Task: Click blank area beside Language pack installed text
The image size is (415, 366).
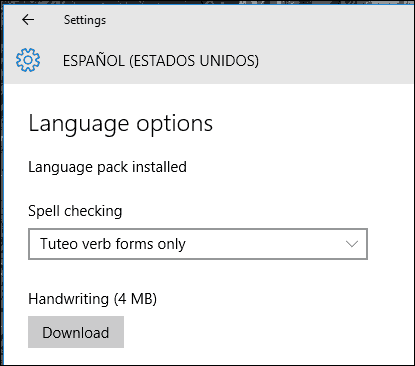Action: click(298, 167)
